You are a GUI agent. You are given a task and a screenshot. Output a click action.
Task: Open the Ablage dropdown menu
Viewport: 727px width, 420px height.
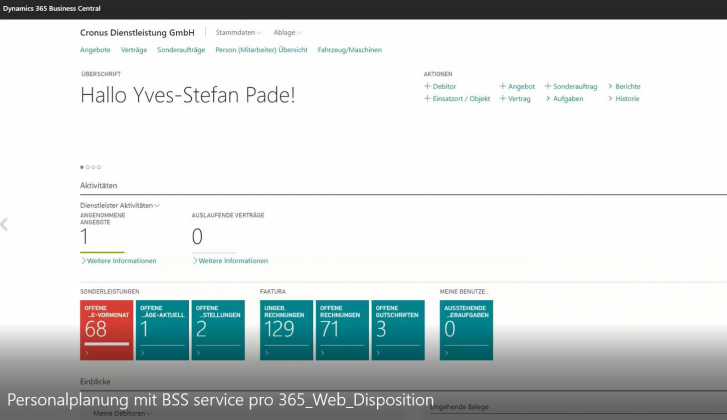click(287, 32)
